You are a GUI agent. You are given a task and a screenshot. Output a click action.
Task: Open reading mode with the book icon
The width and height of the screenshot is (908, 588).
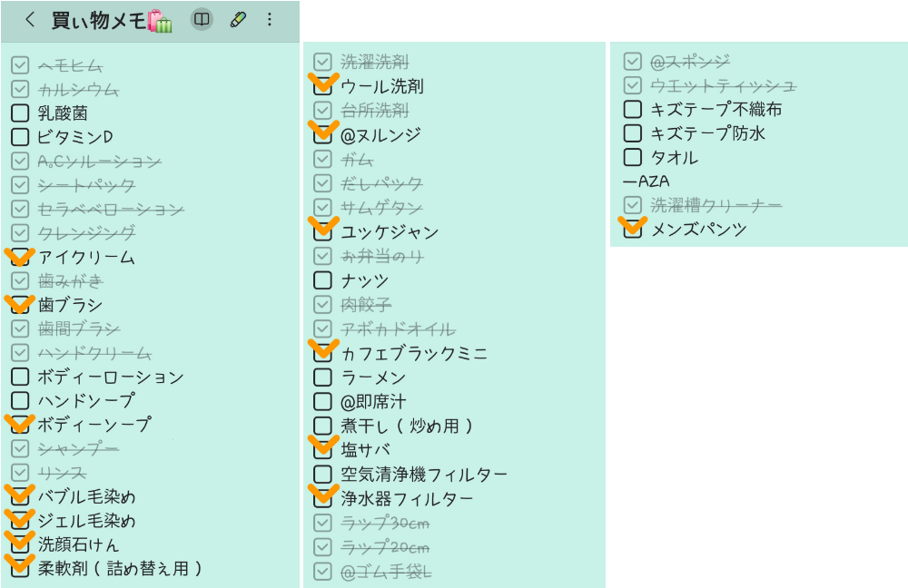click(202, 19)
